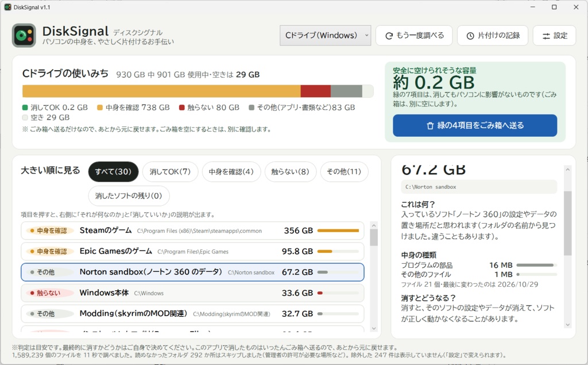Select the 中身を確認(4) filter tab
Screen dimensions: 588x365
231,172
